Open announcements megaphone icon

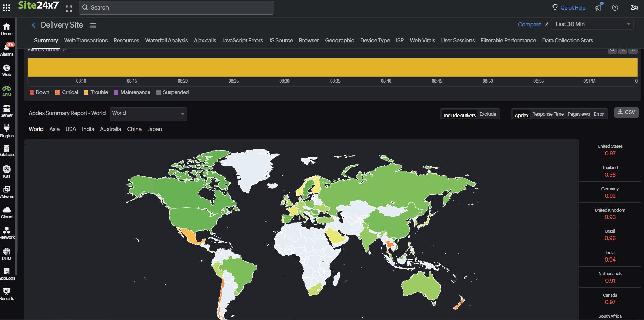pyautogui.click(x=598, y=7)
